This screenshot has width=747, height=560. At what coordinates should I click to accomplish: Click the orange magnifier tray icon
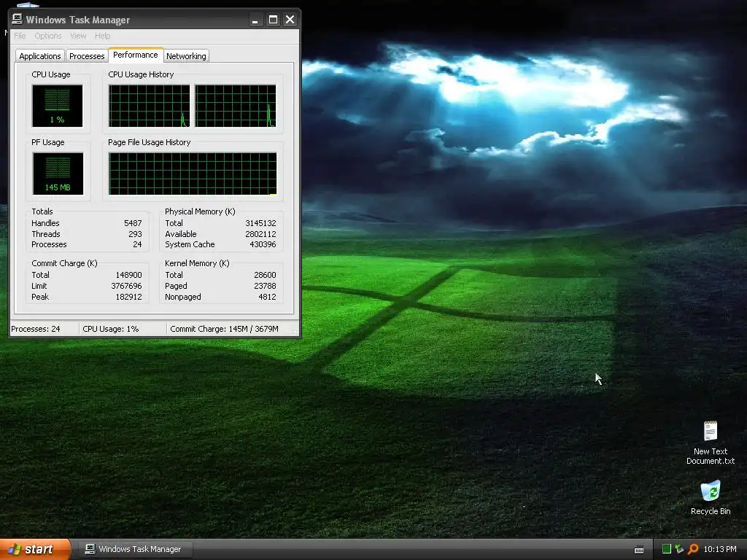tap(693, 549)
